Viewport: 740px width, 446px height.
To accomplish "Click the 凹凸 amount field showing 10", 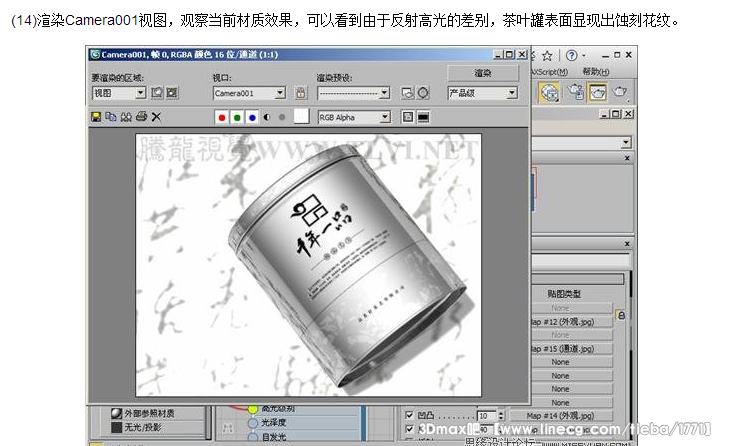I will (487, 416).
